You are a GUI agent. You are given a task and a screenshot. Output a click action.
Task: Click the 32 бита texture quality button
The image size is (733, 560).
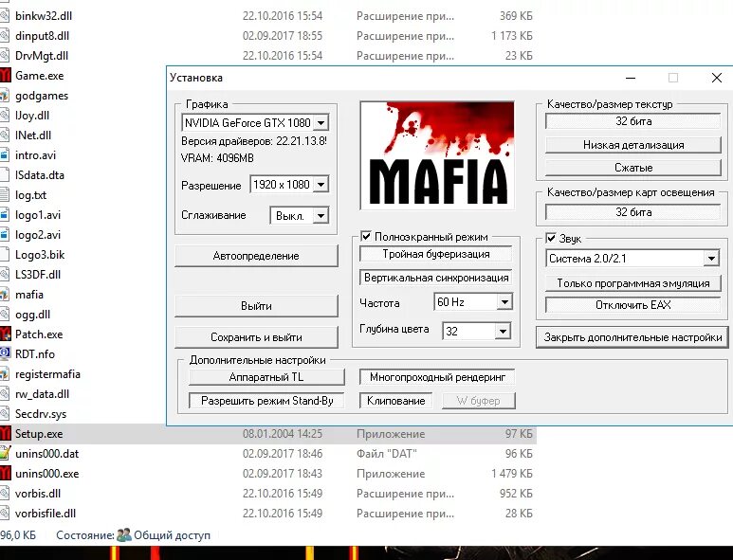coord(633,121)
